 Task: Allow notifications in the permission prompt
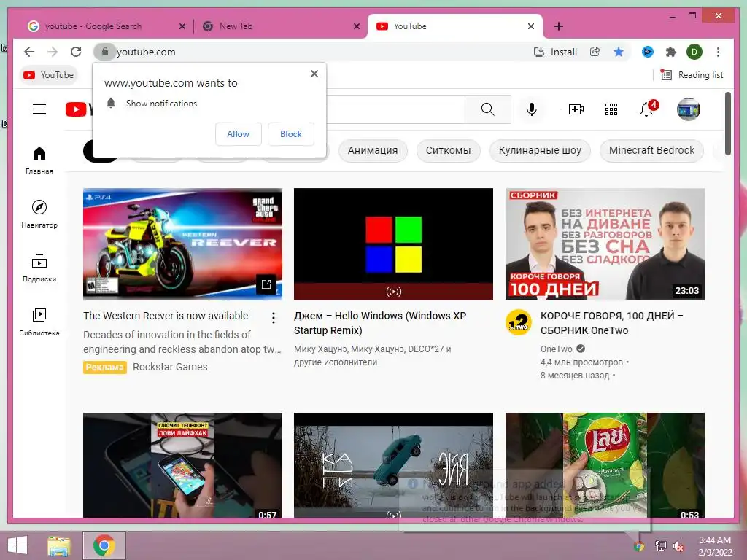239,134
